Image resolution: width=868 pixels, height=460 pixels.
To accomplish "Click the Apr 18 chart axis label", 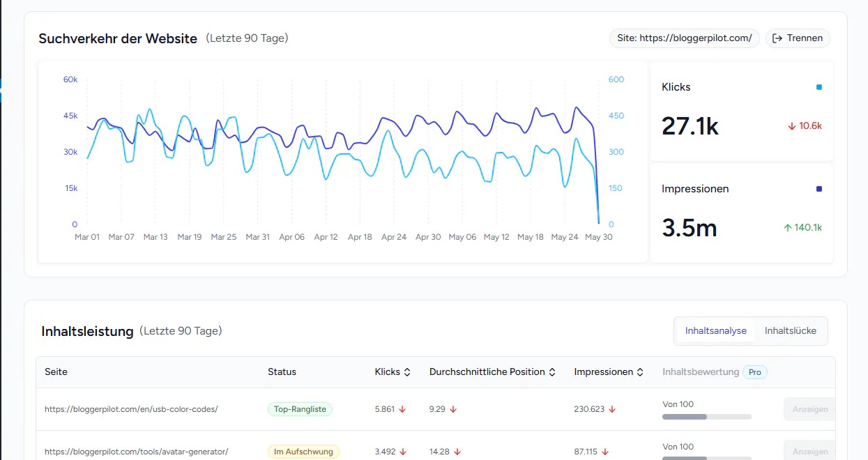I will click(360, 237).
